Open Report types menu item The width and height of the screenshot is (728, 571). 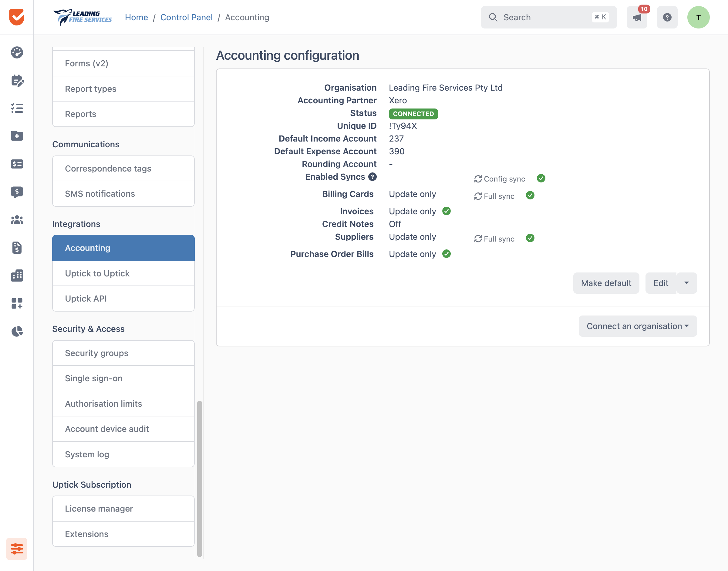(x=123, y=89)
